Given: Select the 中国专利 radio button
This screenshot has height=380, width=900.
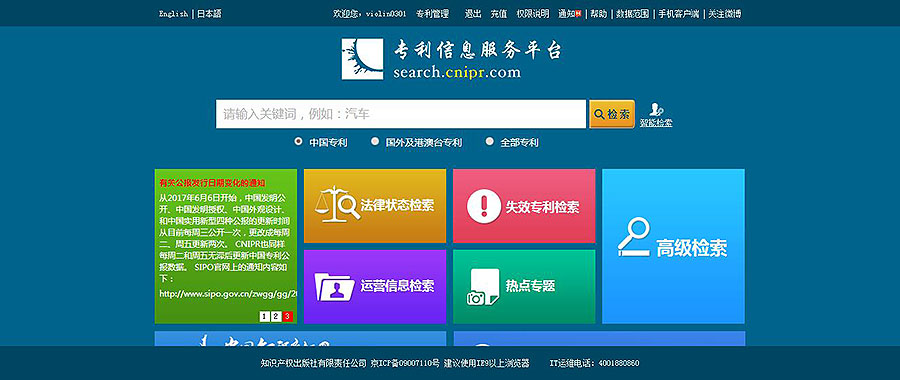Looking at the screenshot, I should click(298, 141).
